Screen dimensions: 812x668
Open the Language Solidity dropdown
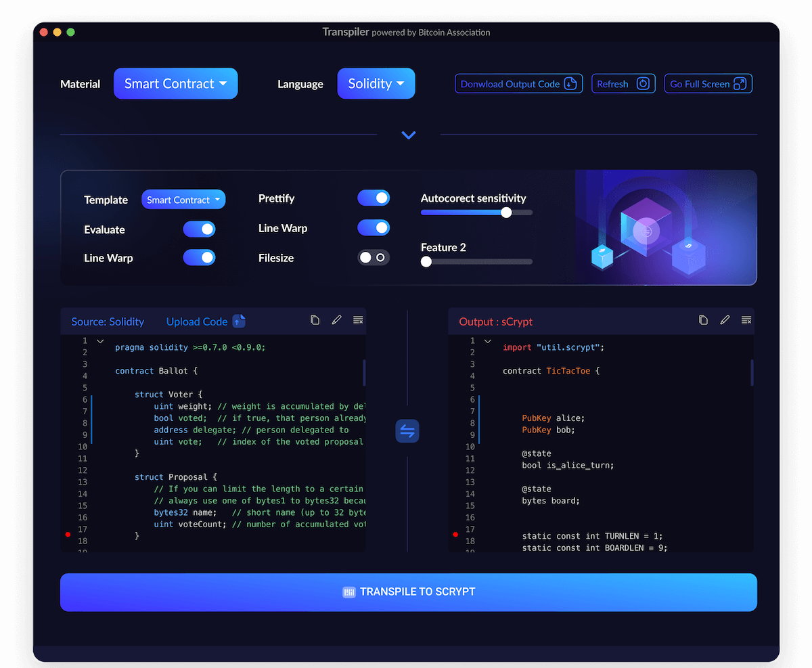(x=376, y=84)
